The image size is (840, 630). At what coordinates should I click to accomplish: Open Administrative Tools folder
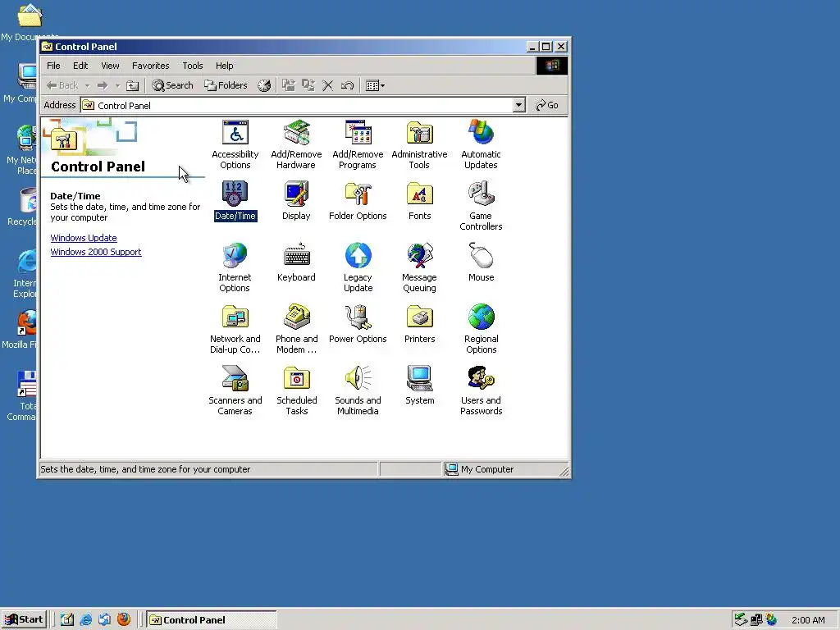tap(419, 144)
